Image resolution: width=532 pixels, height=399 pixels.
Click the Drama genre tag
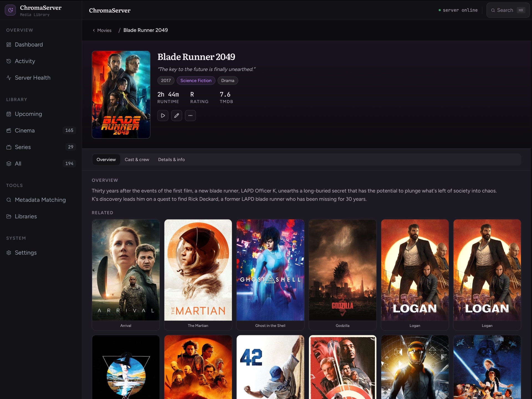coord(228,81)
